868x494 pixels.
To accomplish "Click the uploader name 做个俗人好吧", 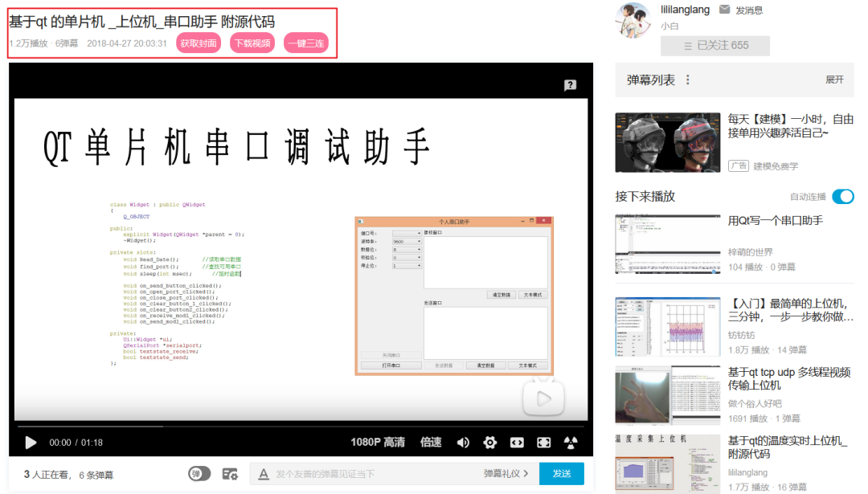I will (755, 404).
